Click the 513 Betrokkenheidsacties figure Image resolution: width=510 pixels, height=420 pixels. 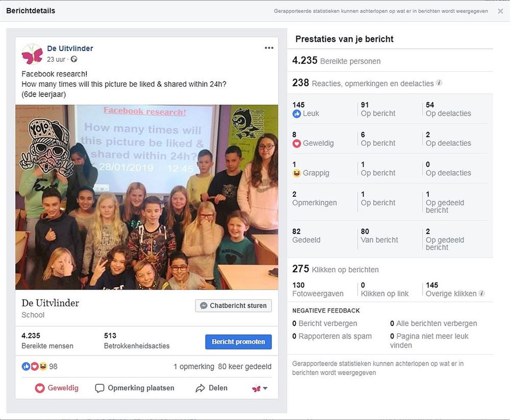coord(137,340)
